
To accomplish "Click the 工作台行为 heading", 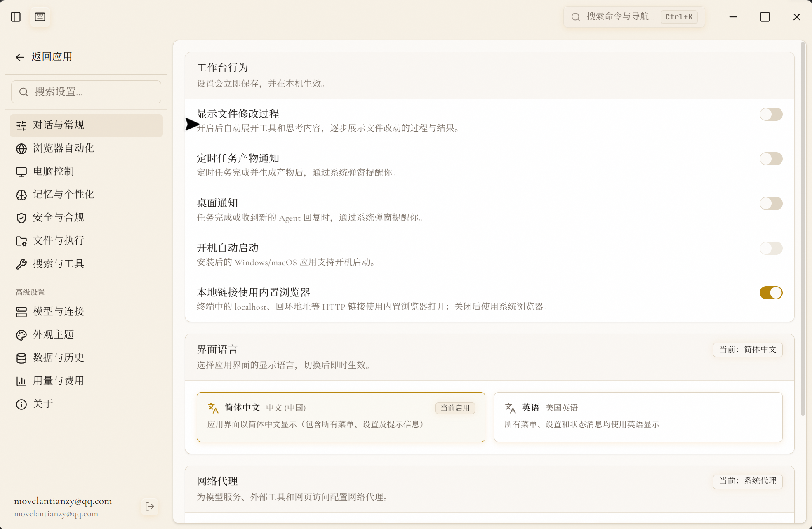I will (x=223, y=68).
